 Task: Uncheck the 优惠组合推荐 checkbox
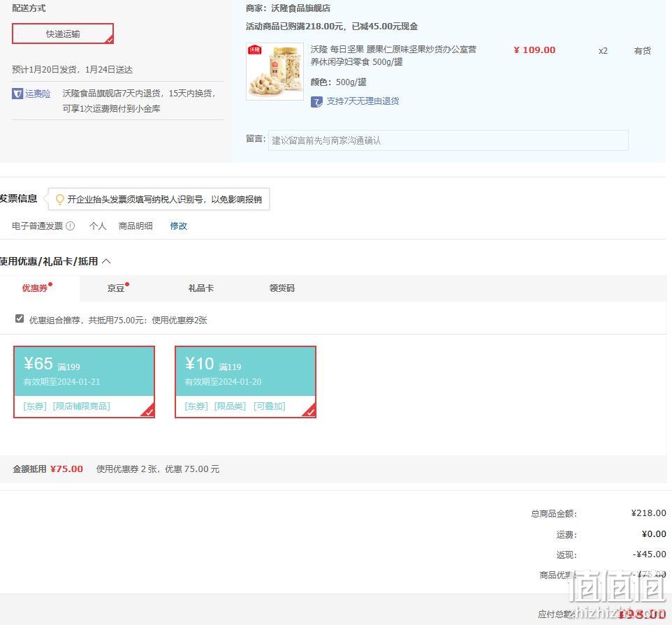[20, 318]
